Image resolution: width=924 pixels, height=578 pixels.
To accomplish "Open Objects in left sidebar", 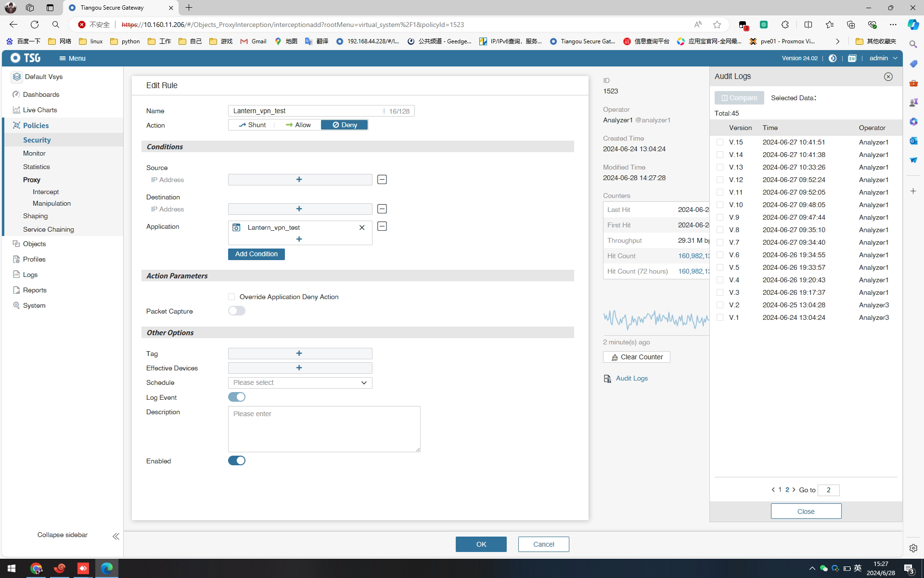I will (34, 244).
